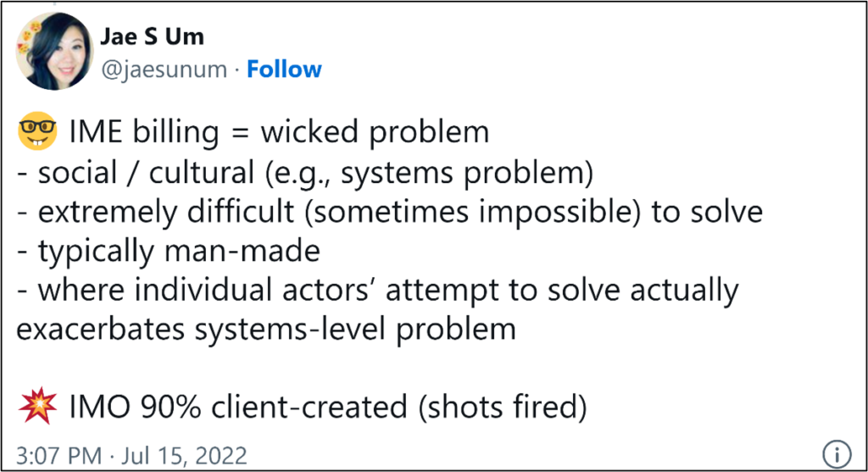This screenshot has width=868, height=472.
Task: Click the 'social / cultural' bullet line
Action: click(x=305, y=173)
